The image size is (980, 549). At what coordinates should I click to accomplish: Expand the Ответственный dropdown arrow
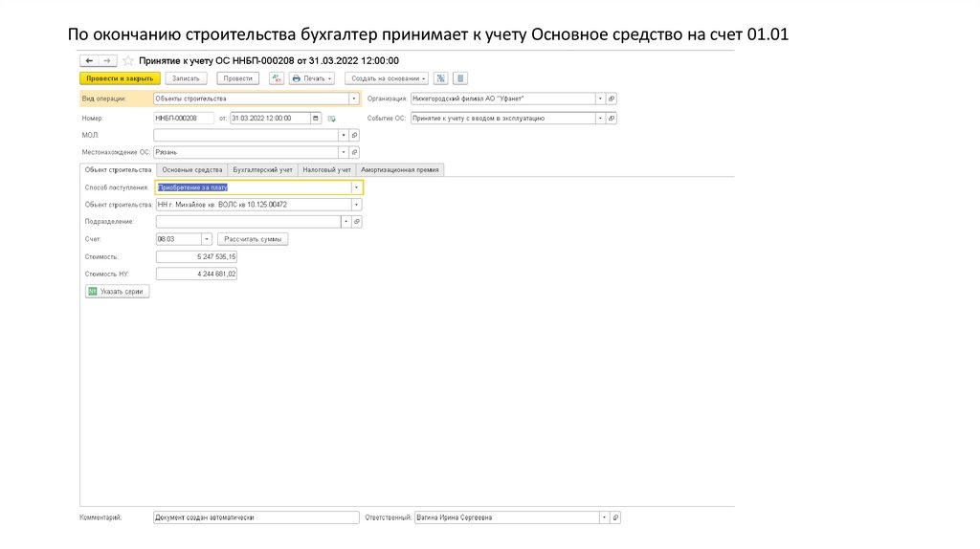[x=604, y=517]
